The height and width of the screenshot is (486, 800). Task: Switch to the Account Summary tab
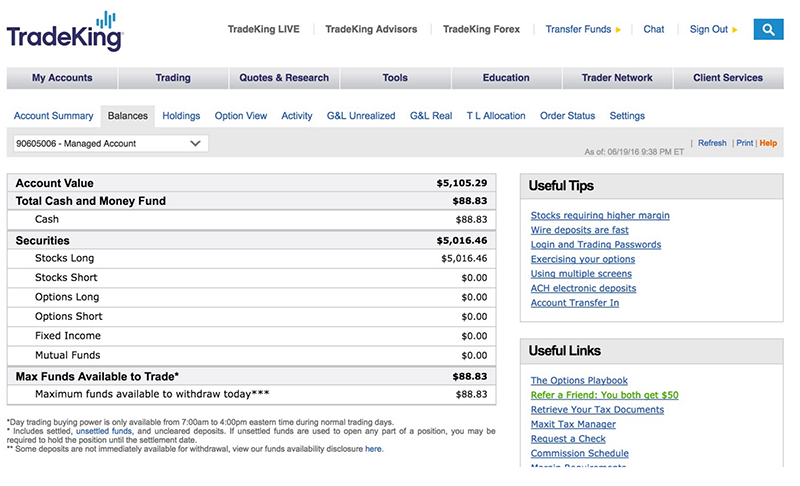click(54, 116)
